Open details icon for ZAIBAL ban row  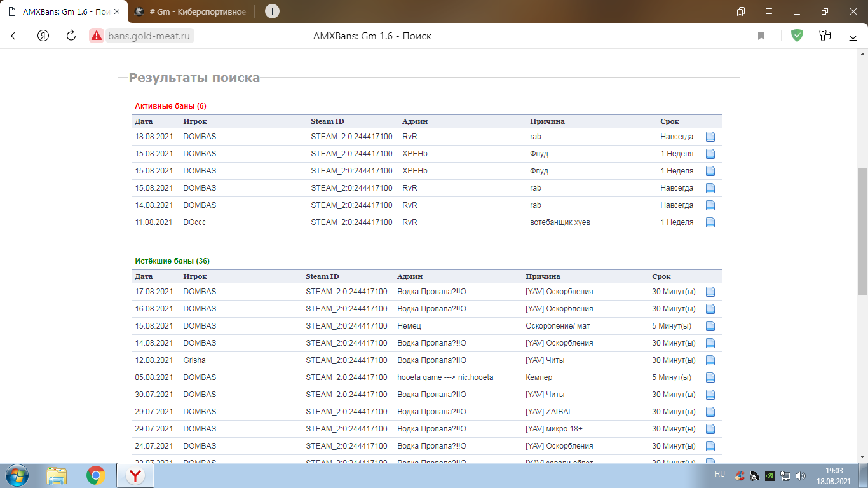point(710,412)
